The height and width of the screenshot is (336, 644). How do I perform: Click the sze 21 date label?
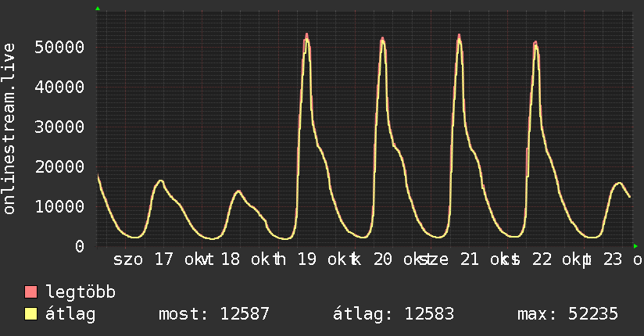(449, 259)
